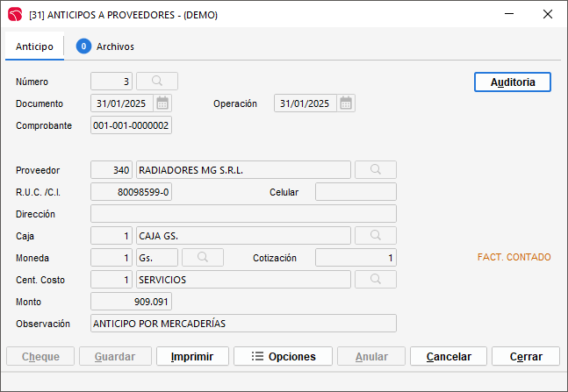Click the Dirección input field
568x392 pixels.
coord(243,214)
